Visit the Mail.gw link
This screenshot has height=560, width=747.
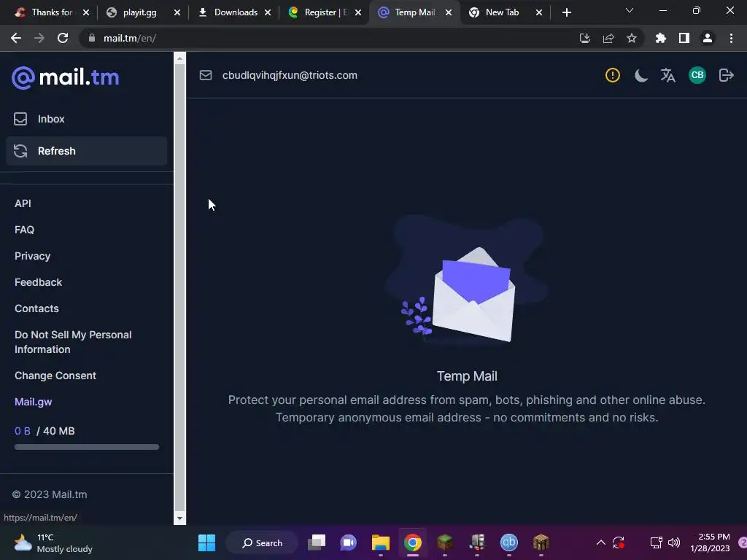pyautogui.click(x=34, y=402)
